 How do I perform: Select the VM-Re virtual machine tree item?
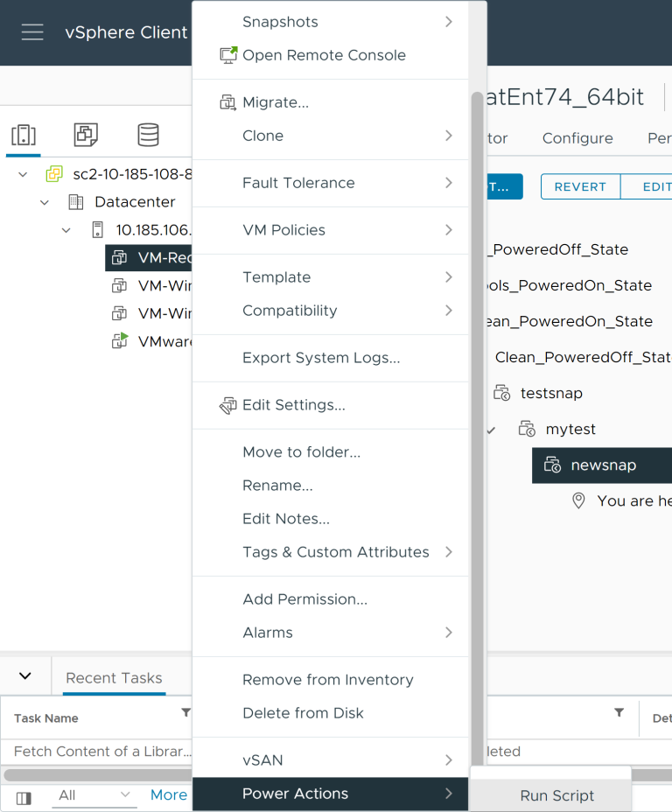[x=149, y=258]
